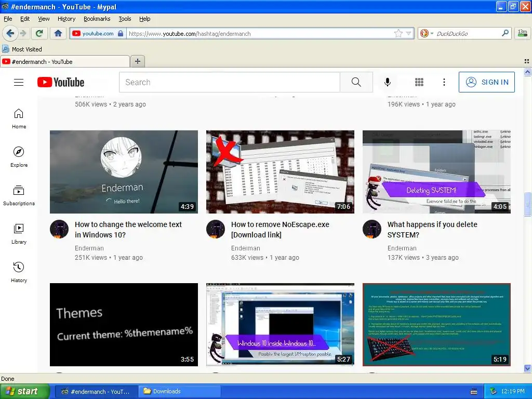This screenshot has width=532, height=399.
Task: Open the YouTube apps grid icon
Action: pos(419,82)
